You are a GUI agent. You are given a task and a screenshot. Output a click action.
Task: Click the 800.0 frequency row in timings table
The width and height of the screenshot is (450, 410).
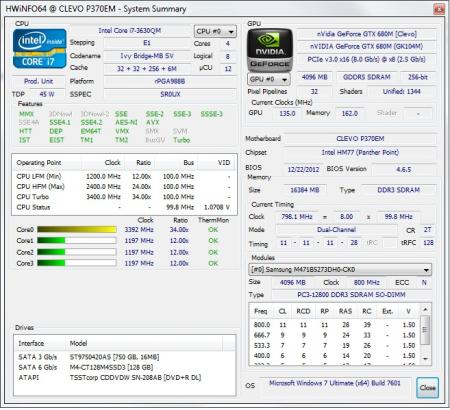[334, 325]
